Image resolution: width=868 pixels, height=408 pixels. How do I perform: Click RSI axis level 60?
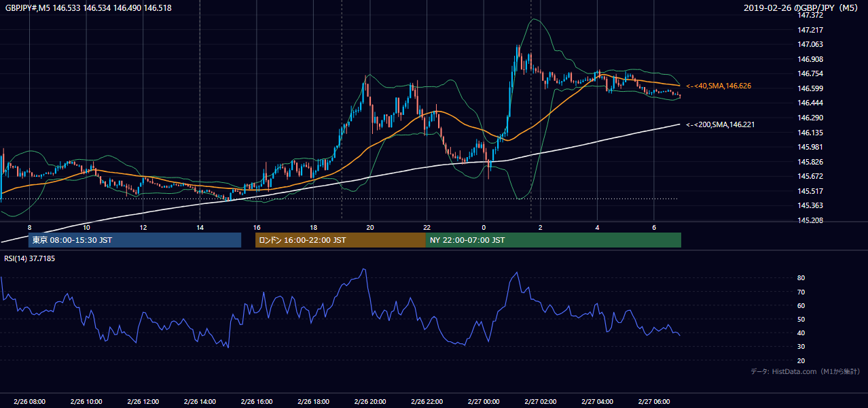click(801, 305)
